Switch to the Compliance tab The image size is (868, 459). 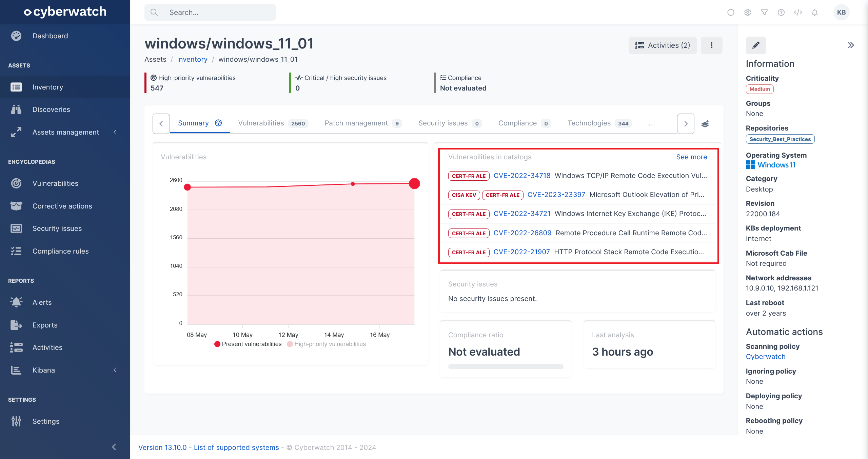tap(524, 123)
